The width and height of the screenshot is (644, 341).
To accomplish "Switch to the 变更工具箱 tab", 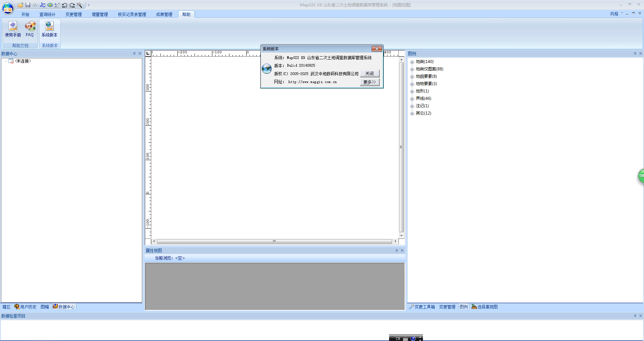I will (422, 307).
